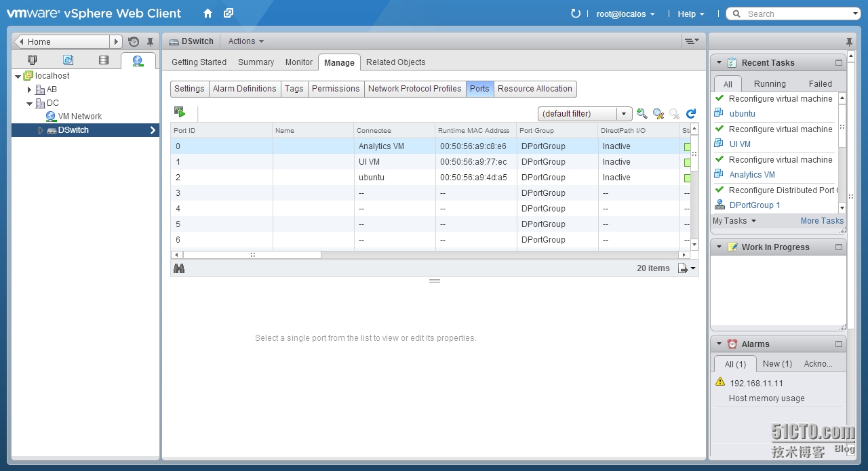Collapse the Work In Progress panel
Image resolution: width=868 pixels, height=471 pixels.
click(x=719, y=247)
